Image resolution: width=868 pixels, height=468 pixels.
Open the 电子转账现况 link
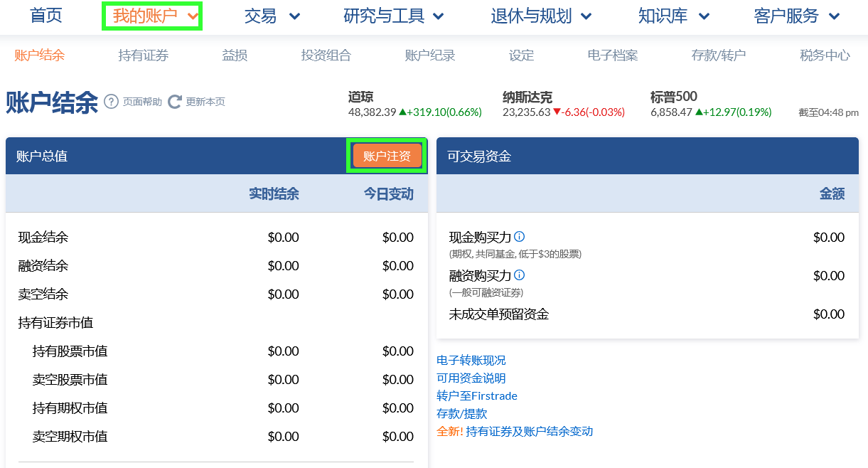(x=471, y=360)
